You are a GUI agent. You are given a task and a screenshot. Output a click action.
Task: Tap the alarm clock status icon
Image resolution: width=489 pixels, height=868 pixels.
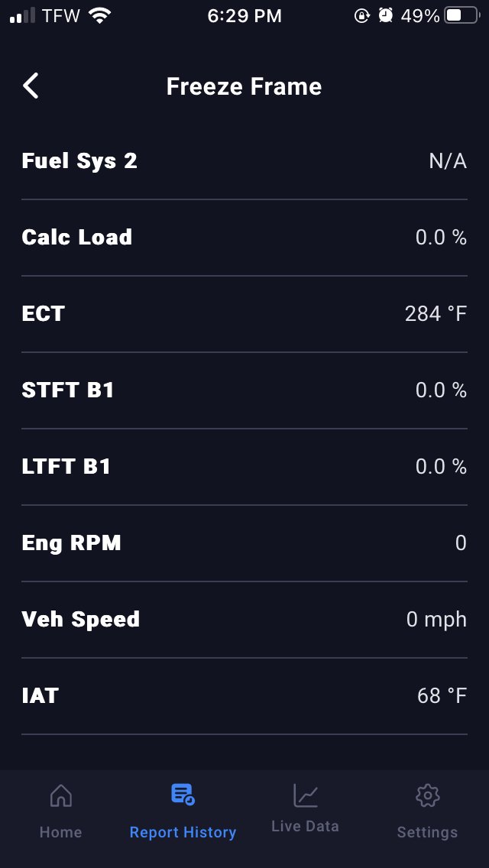pos(385,15)
